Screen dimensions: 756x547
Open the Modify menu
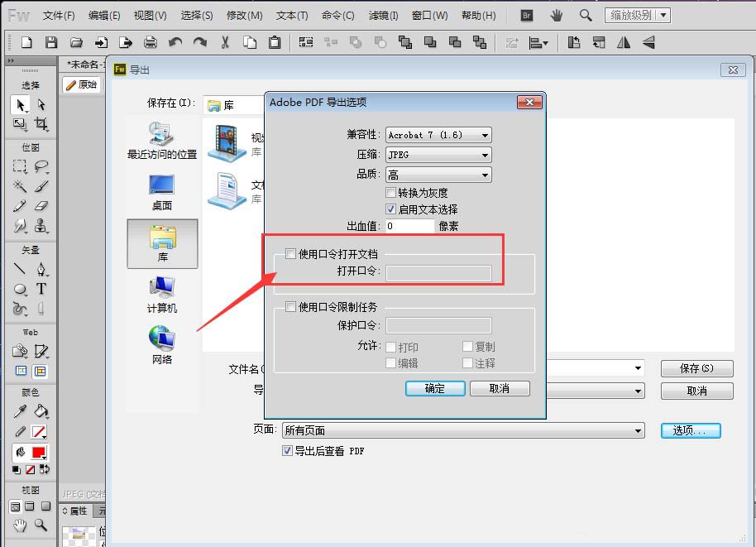point(245,16)
